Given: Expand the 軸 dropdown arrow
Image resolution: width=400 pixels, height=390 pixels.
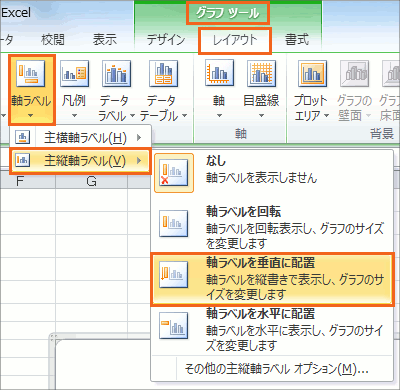Looking at the screenshot, I should [219, 115].
